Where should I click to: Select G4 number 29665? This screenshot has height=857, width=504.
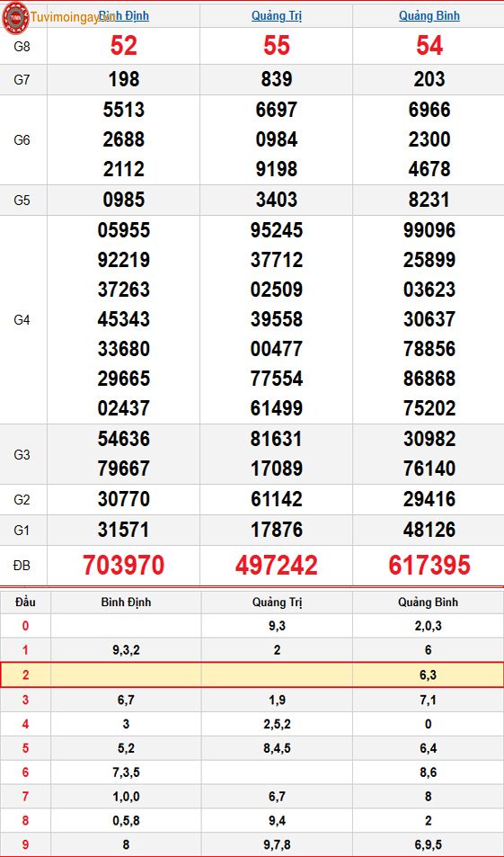click(x=124, y=379)
